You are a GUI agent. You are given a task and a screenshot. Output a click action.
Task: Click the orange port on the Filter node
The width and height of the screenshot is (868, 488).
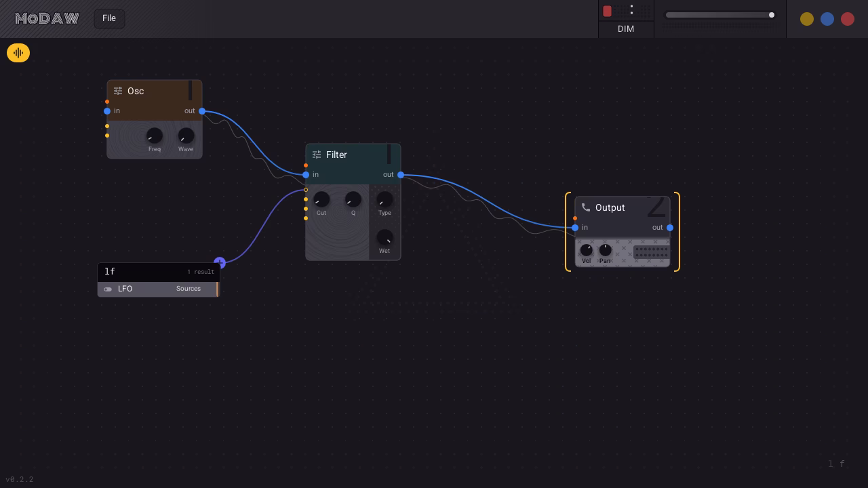306,165
